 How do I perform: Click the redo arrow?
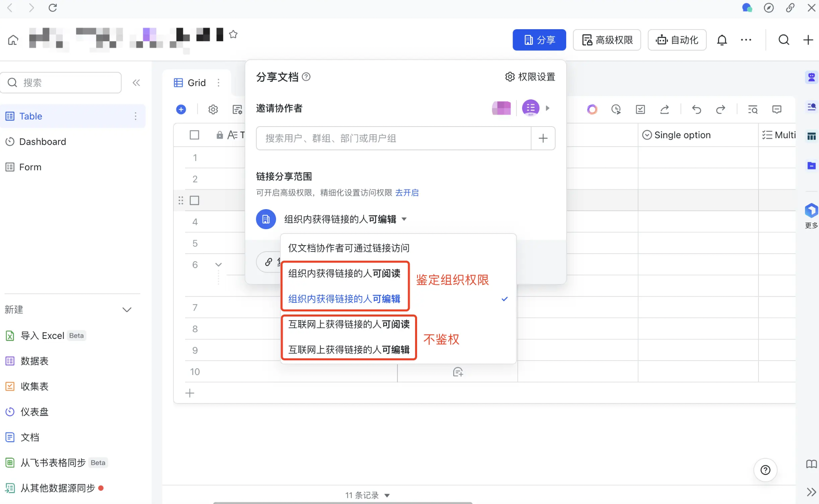point(720,109)
